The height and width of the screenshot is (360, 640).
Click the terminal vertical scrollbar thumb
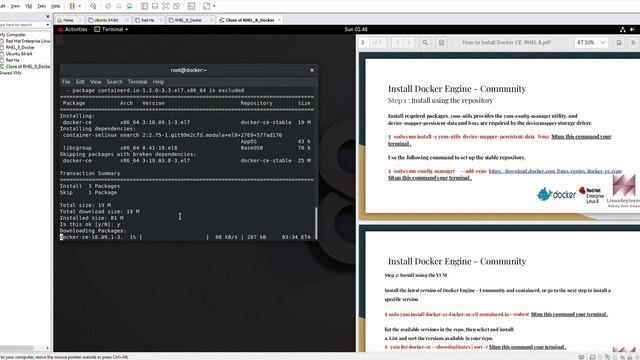(316, 223)
